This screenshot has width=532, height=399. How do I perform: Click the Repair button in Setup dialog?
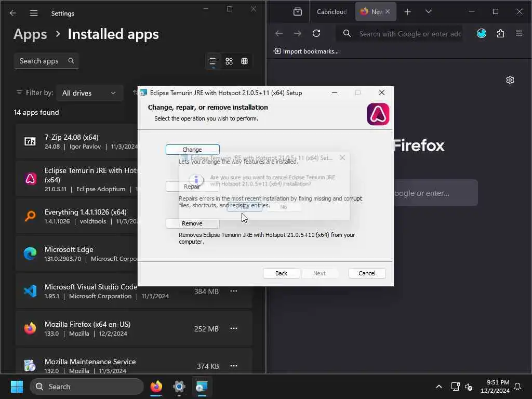192,187
